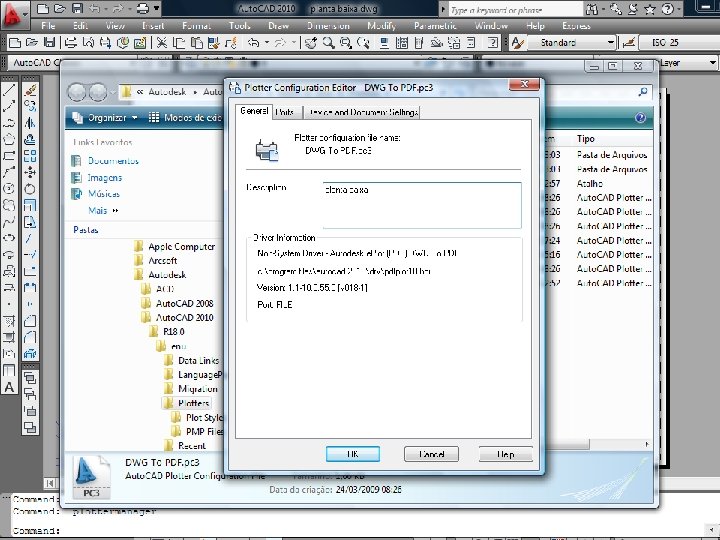Viewport: 720px width, 540px height.
Task: Open the Organizar dropdown in Explorer
Action: pos(105,118)
